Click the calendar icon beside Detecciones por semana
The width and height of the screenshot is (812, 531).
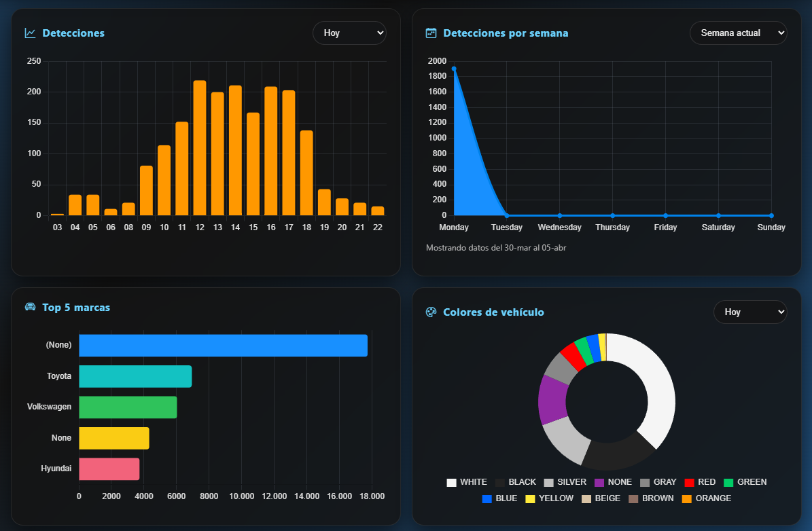pyautogui.click(x=431, y=33)
